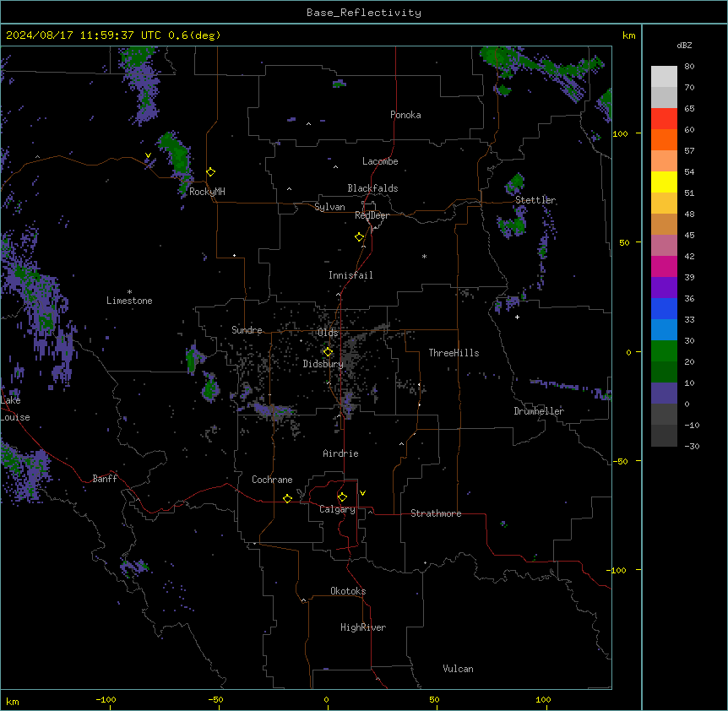Select the Blackfalds label on the map
Viewport: 728px width, 711px height.
coord(372,188)
